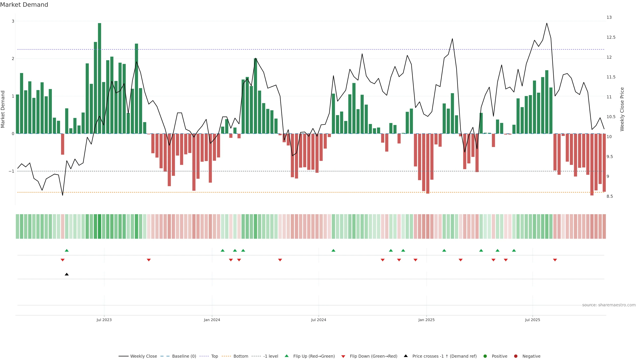Image resolution: width=644 pixels, height=362 pixels.
Task: Click the lone Flip Up triangle near Jul 2024
Action: (333, 250)
